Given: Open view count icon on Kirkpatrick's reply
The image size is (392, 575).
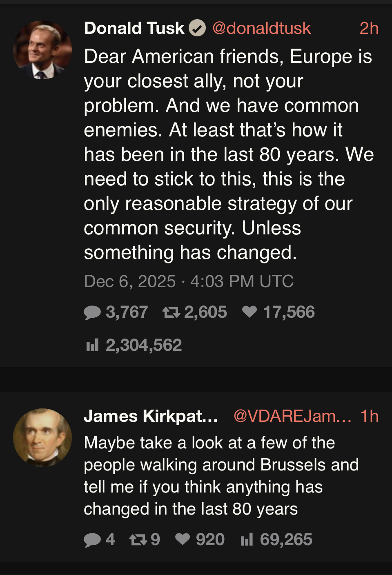Looking at the screenshot, I should coord(247,540).
